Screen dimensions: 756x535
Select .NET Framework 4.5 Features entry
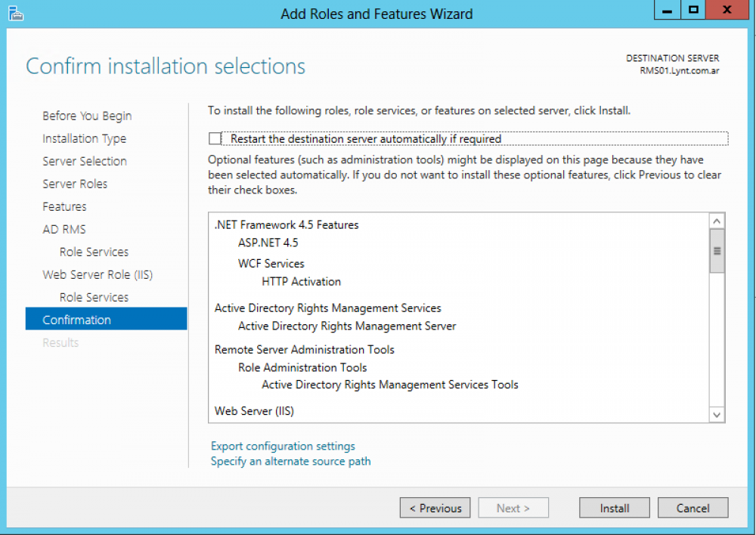[x=287, y=225]
